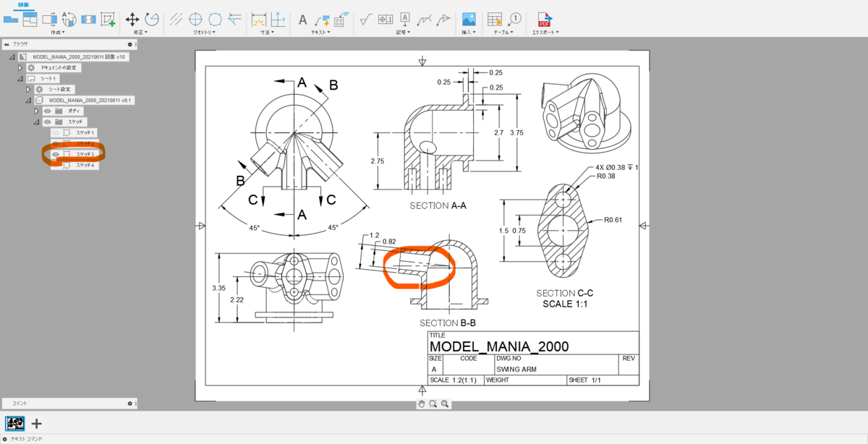Screen dimensions: 868x444
Task: Collapse the シート1 node
Action: (x=21, y=78)
